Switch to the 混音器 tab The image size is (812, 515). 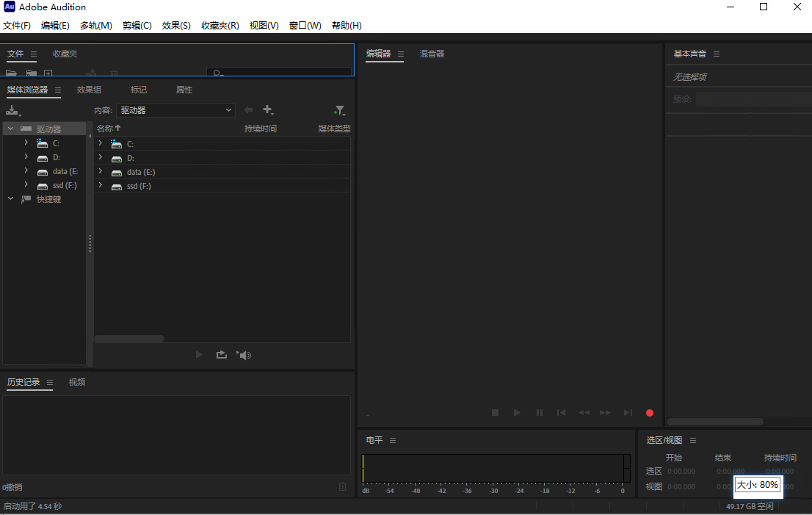point(432,54)
